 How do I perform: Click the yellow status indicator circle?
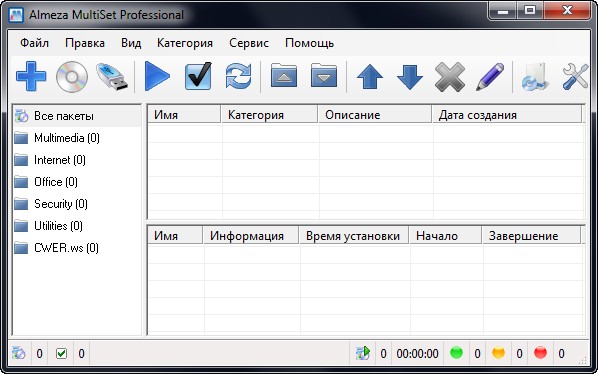[x=498, y=353]
